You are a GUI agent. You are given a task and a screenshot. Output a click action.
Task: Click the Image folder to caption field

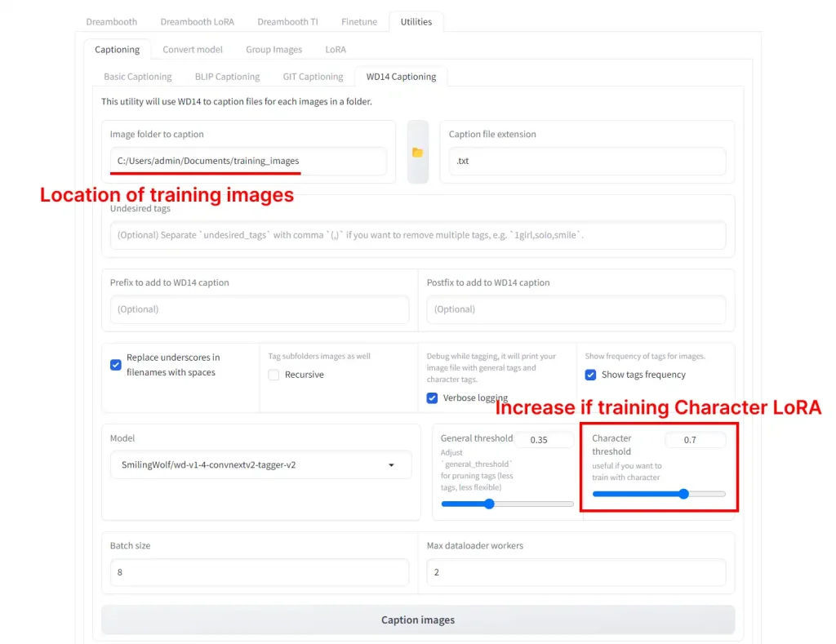coord(249,161)
